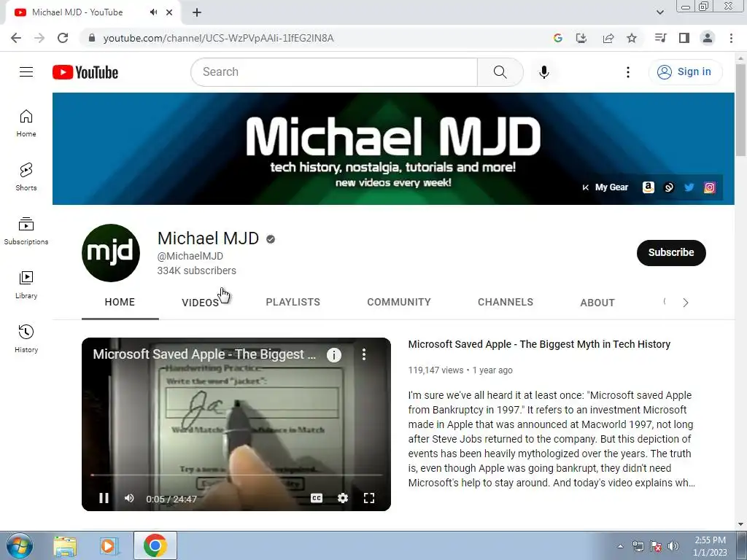Pause the playing video
747x560 pixels.
[x=104, y=498]
